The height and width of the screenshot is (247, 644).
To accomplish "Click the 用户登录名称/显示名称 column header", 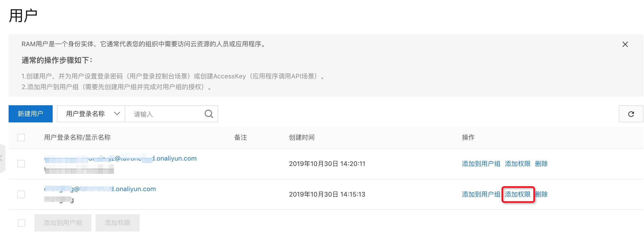I will (77, 137).
